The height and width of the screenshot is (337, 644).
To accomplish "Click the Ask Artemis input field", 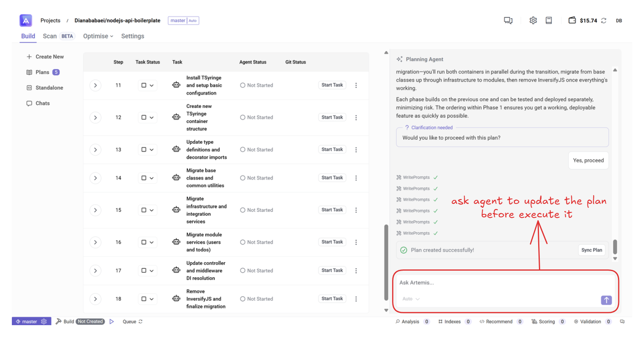I will coord(501,283).
